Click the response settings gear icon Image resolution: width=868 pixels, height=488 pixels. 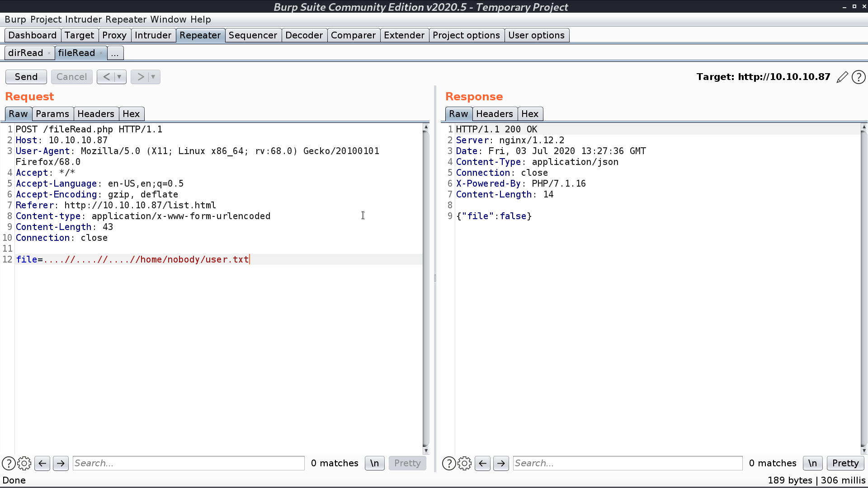(x=464, y=463)
